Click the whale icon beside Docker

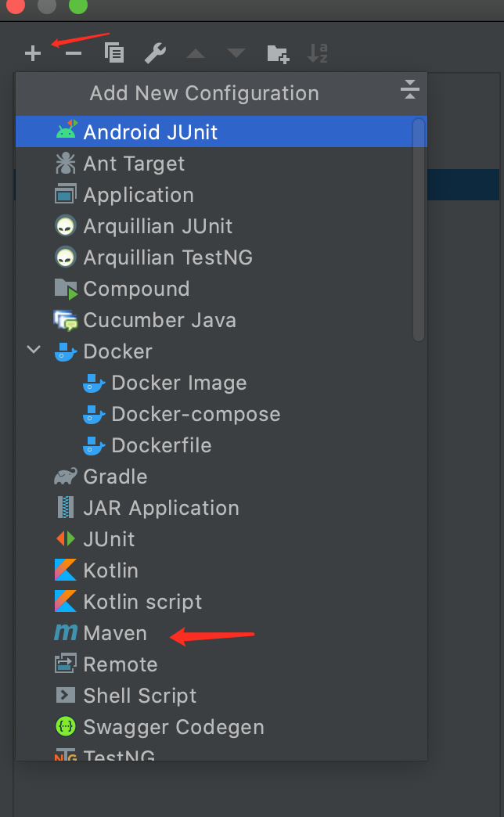coord(66,351)
